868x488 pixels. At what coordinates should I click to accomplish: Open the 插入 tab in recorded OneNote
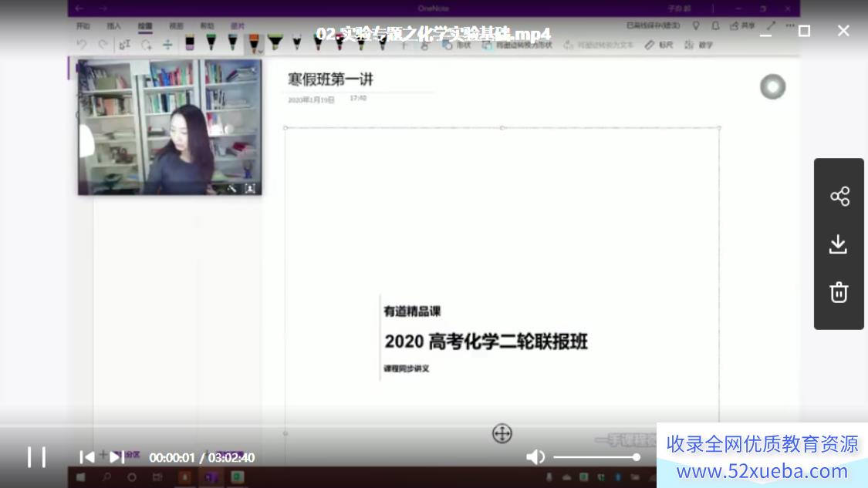pos(113,26)
